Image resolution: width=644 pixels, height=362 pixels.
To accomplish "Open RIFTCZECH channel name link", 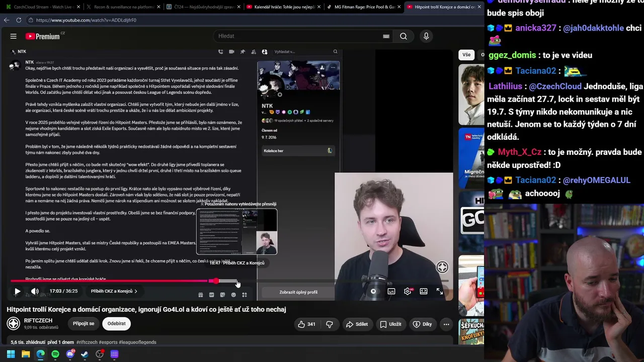I will 38,320.
